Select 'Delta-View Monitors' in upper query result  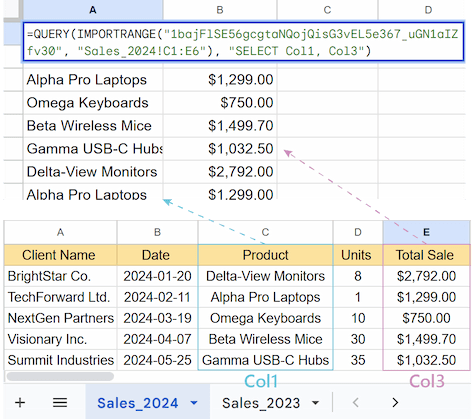pos(93,172)
